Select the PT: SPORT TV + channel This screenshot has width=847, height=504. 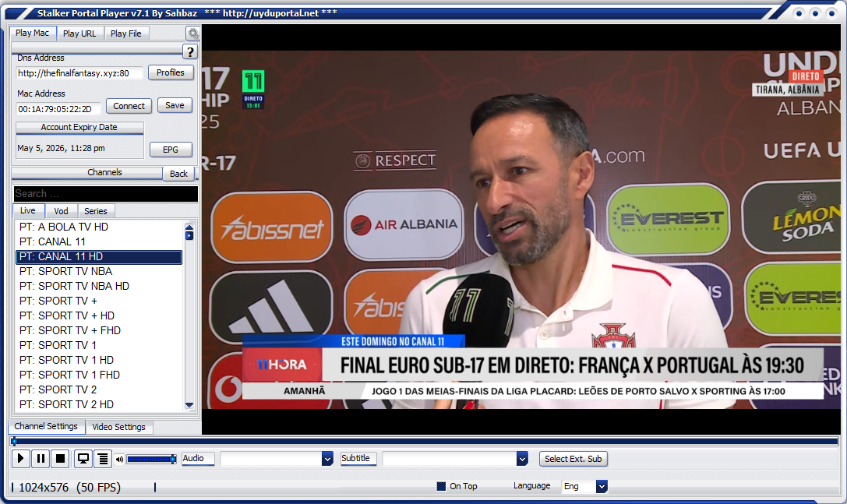pos(99,301)
